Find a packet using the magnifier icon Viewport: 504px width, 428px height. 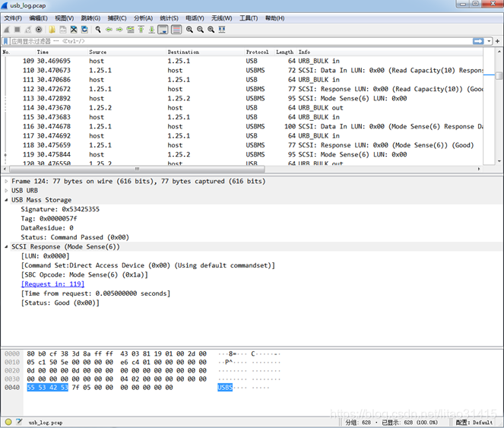[x=98, y=30]
